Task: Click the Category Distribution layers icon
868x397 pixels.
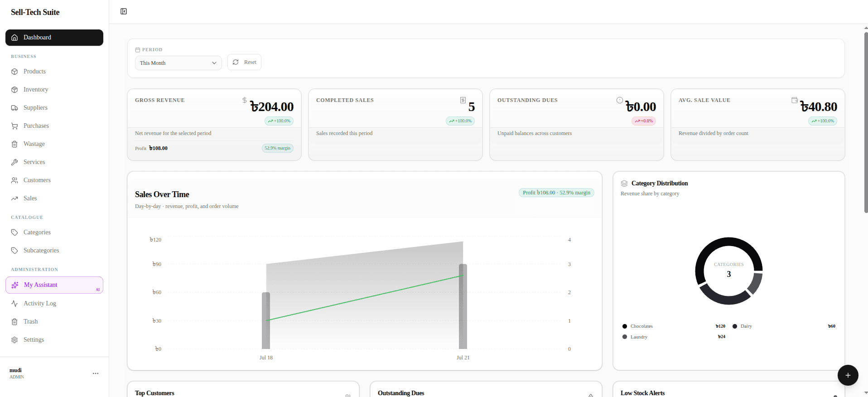Action: coord(624,184)
